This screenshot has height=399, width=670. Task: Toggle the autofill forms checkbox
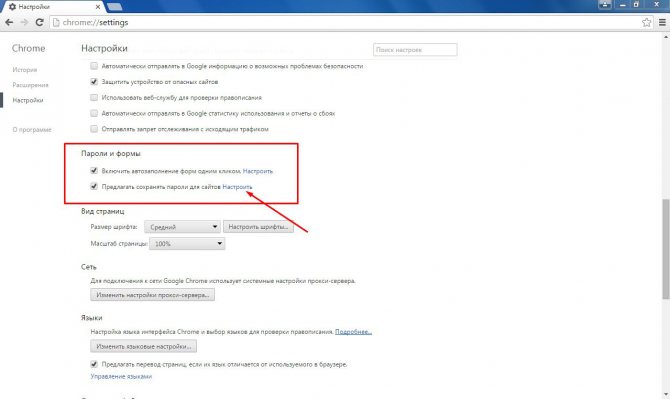pyautogui.click(x=94, y=170)
